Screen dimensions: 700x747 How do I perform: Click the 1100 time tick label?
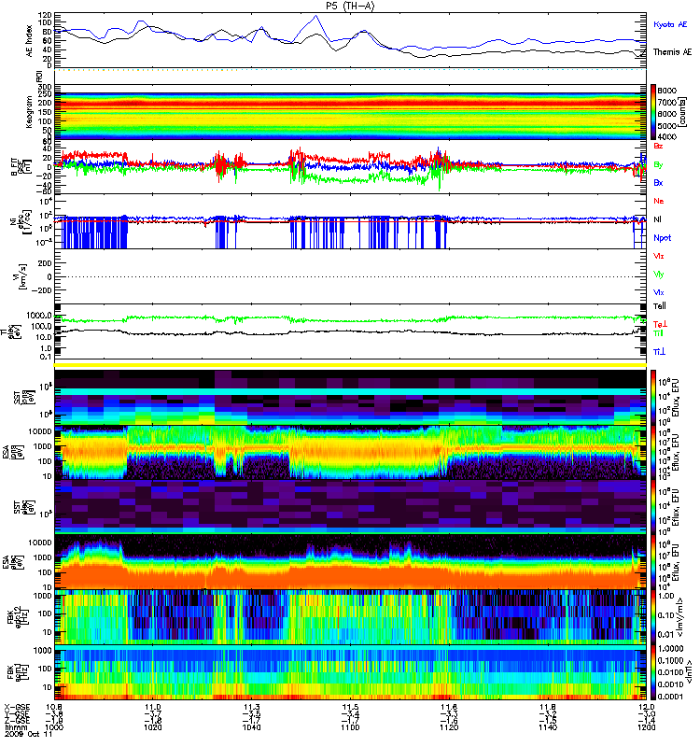click(x=350, y=727)
